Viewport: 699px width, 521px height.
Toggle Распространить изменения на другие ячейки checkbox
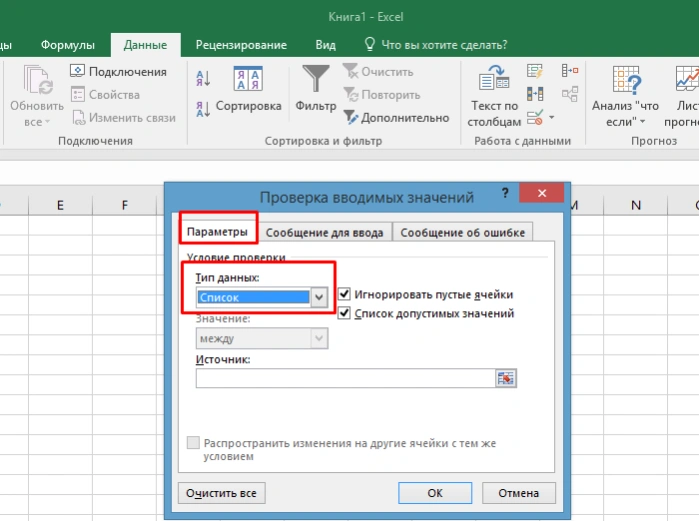tap(193, 443)
